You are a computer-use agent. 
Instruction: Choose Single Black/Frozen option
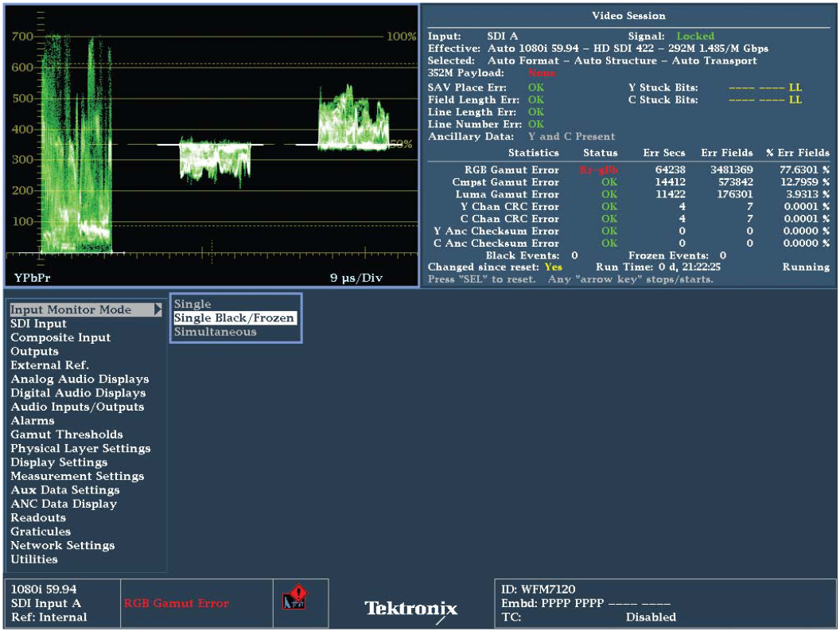pos(234,318)
